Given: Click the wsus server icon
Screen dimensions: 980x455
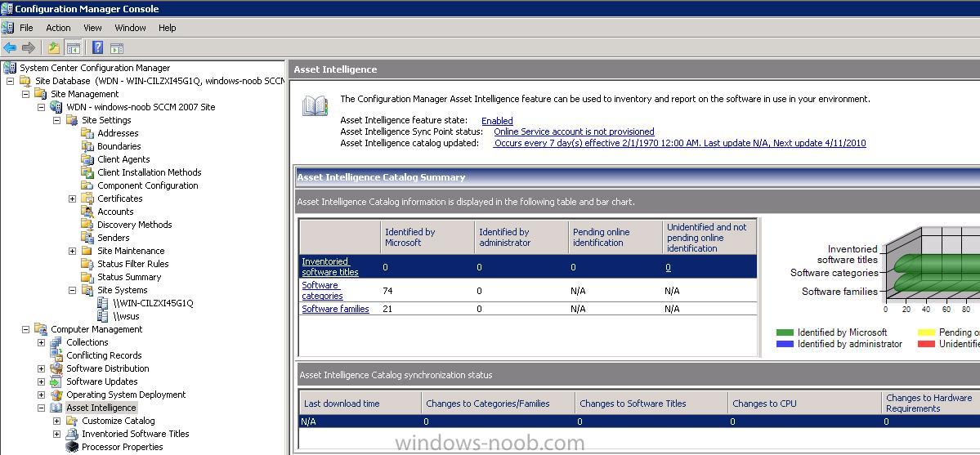Looking at the screenshot, I should click(103, 316).
